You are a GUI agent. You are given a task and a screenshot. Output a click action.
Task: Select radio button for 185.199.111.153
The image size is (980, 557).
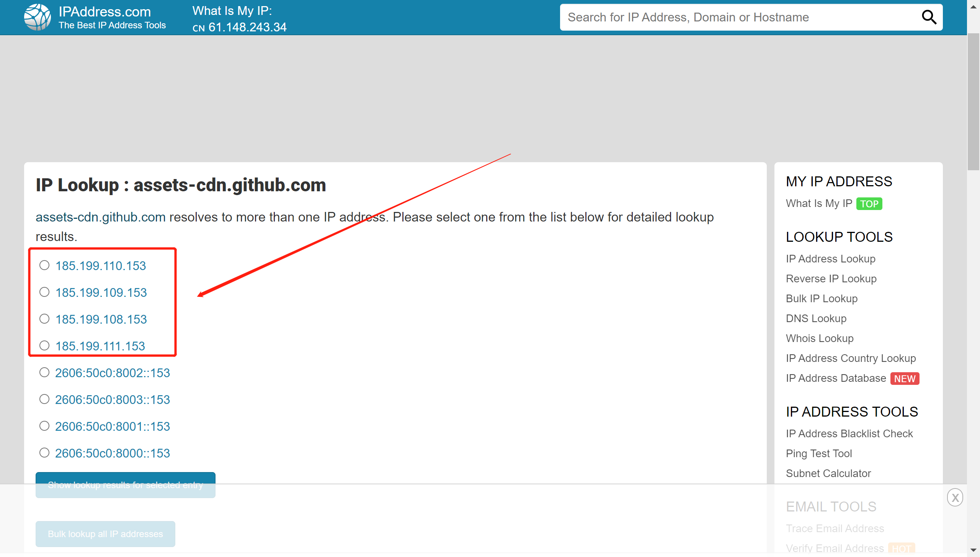[44, 345]
